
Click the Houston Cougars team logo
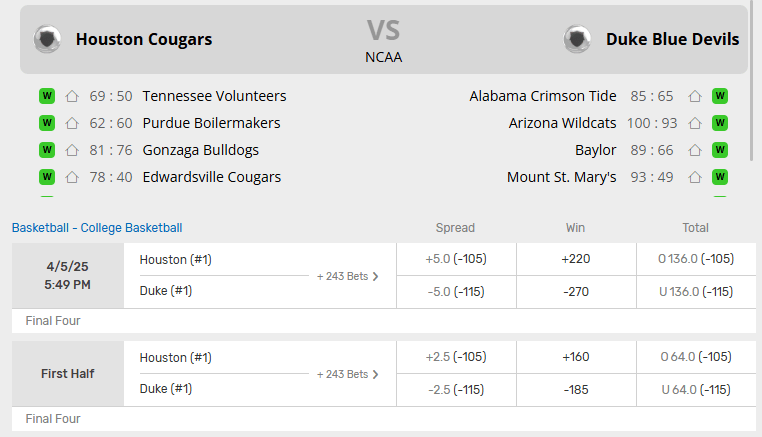(x=47, y=40)
